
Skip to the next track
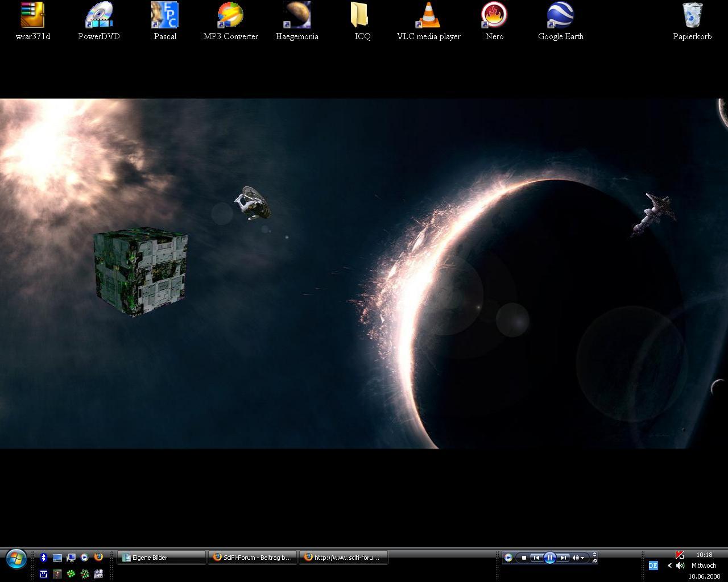563,558
